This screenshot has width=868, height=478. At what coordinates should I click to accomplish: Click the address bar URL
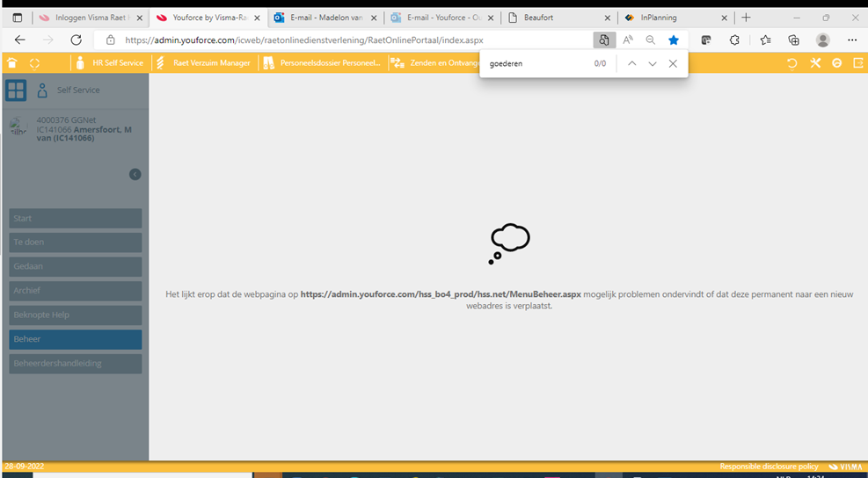click(x=305, y=40)
